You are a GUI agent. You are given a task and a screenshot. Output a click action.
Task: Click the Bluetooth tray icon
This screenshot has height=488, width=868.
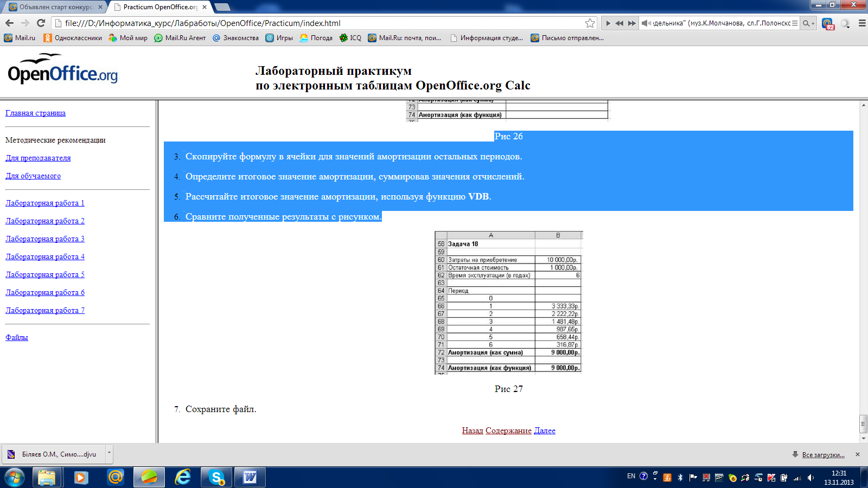680,477
